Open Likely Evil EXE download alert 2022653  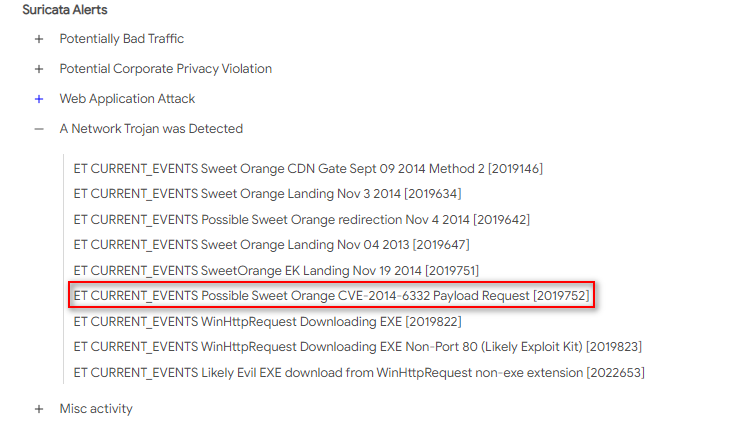pos(359,373)
